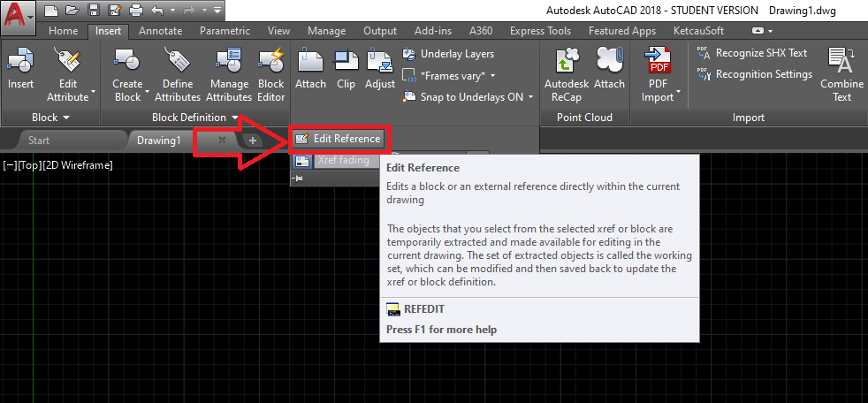Click the Import panel title

(x=749, y=118)
